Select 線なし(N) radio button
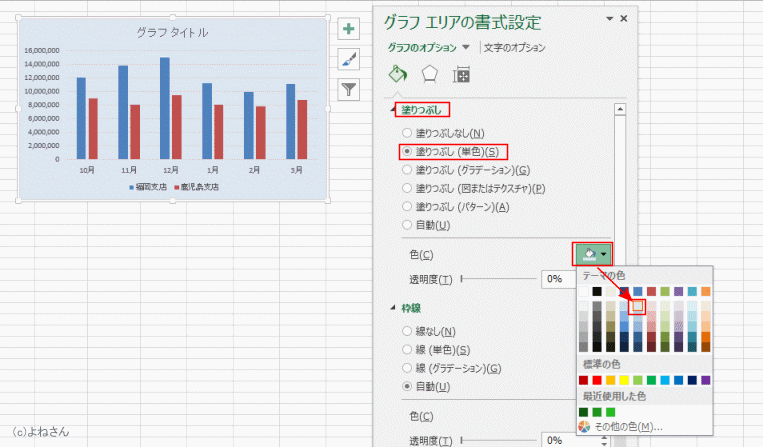The image size is (763, 447). (x=407, y=331)
